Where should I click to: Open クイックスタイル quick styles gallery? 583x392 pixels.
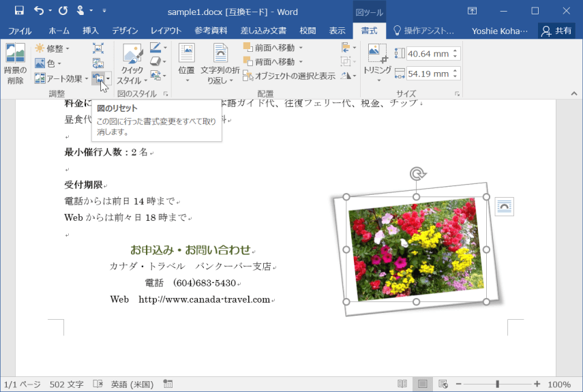point(132,64)
